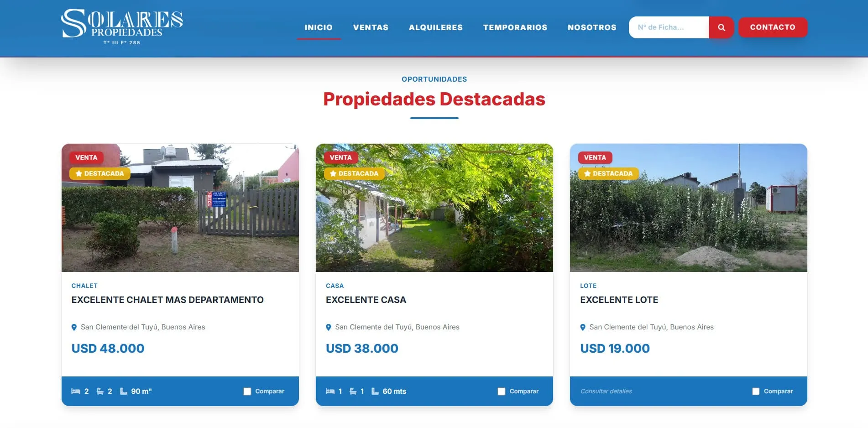Image resolution: width=868 pixels, height=428 pixels.
Task: Click the red search magnifier icon
Action: pos(721,27)
